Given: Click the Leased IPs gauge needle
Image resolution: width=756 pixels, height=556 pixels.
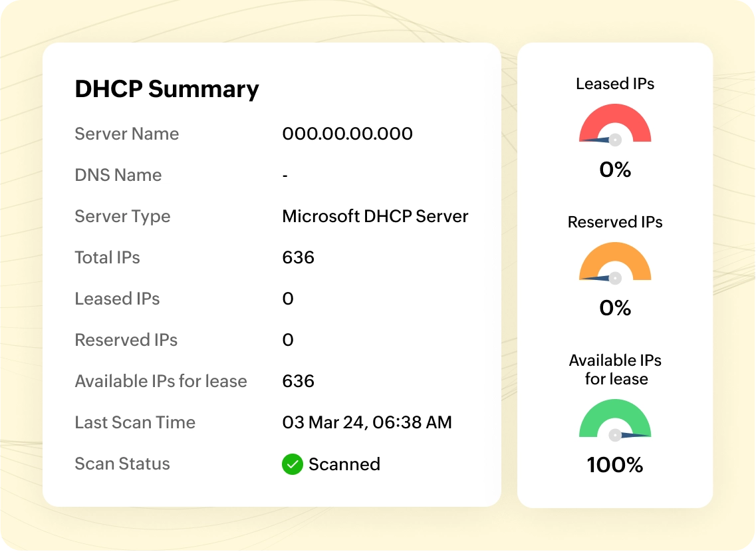Looking at the screenshot, I should (597, 138).
